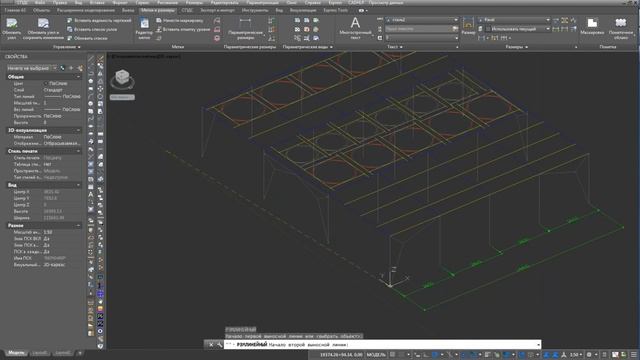Collapse the '3D-визуализация' properties section

pyautogui.click(x=78, y=130)
